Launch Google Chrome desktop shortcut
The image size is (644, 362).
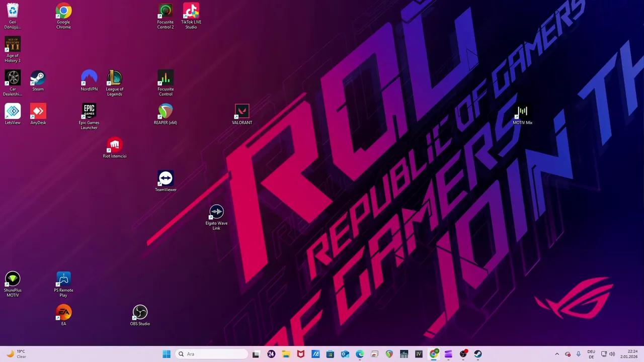click(x=63, y=16)
